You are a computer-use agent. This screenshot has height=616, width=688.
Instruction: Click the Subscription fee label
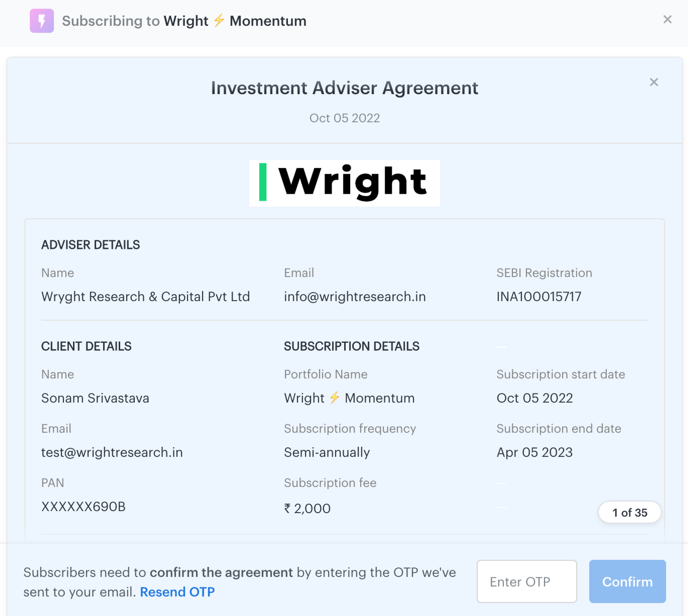[x=330, y=483]
